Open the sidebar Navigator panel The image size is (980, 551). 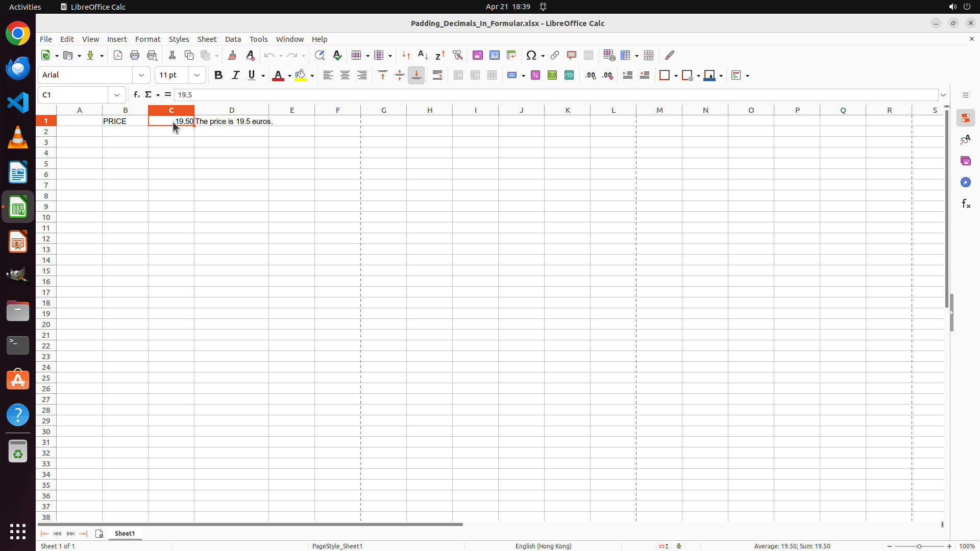click(x=965, y=182)
